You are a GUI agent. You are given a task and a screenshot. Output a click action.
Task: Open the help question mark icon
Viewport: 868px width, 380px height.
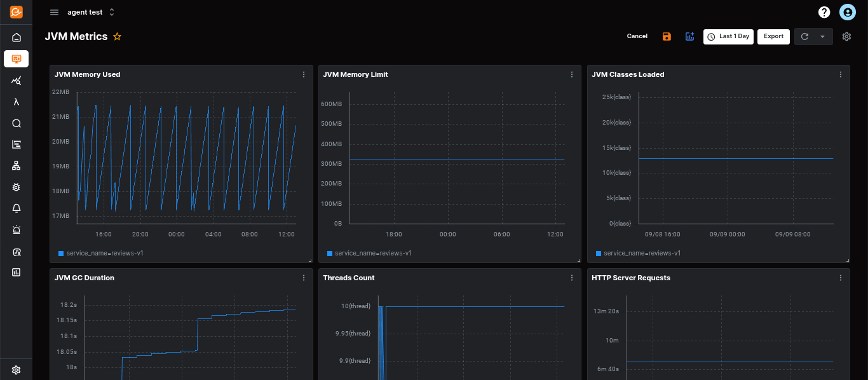coord(824,12)
